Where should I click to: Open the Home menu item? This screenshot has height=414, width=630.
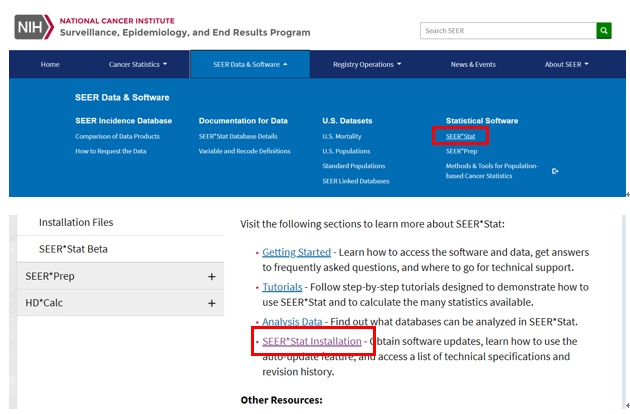pos(50,64)
